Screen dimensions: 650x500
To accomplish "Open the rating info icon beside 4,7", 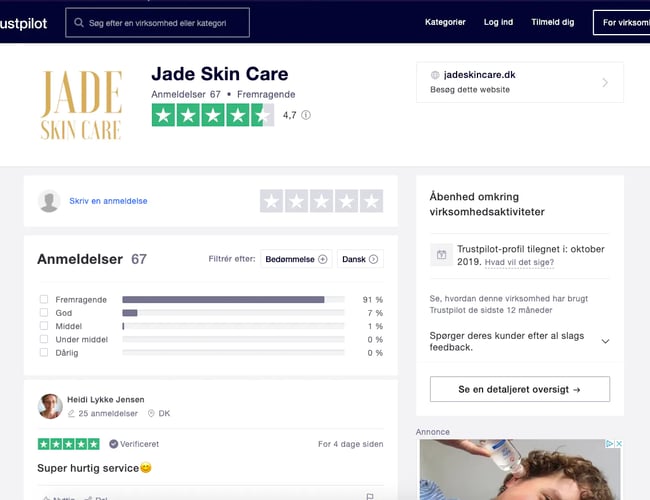I will (306, 115).
